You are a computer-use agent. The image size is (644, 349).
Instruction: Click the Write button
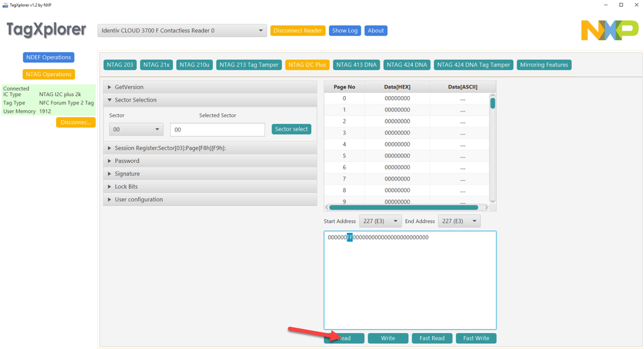(388, 338)
